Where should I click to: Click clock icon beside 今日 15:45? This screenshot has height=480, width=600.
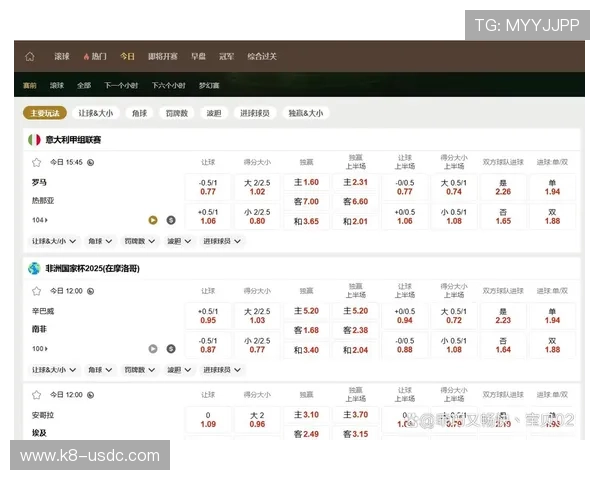click(x=91, y=163)
